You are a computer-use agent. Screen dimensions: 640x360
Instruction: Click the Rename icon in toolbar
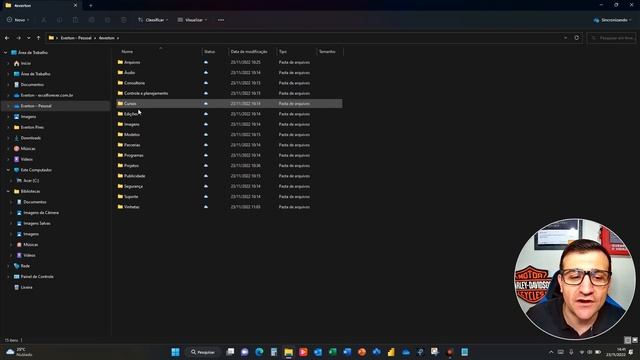92,20
